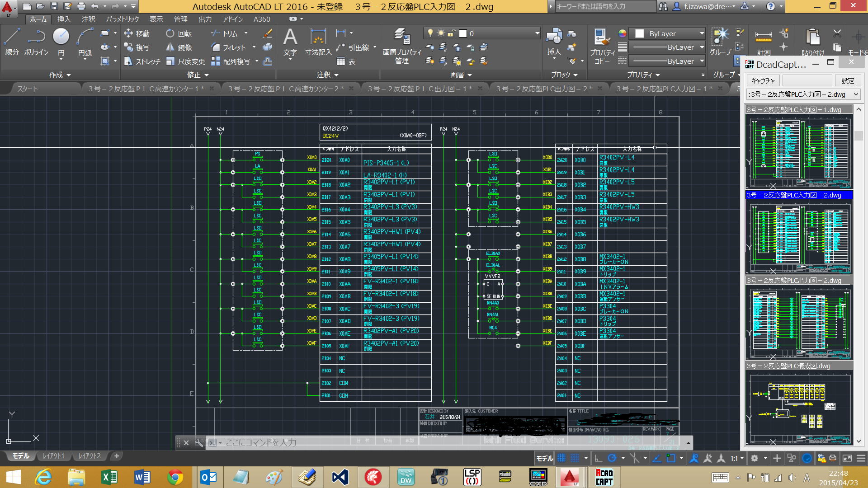Screen dimensions: 868x488
Task: Select the Trim (トリム) tool
Action: tap(225, 33)
